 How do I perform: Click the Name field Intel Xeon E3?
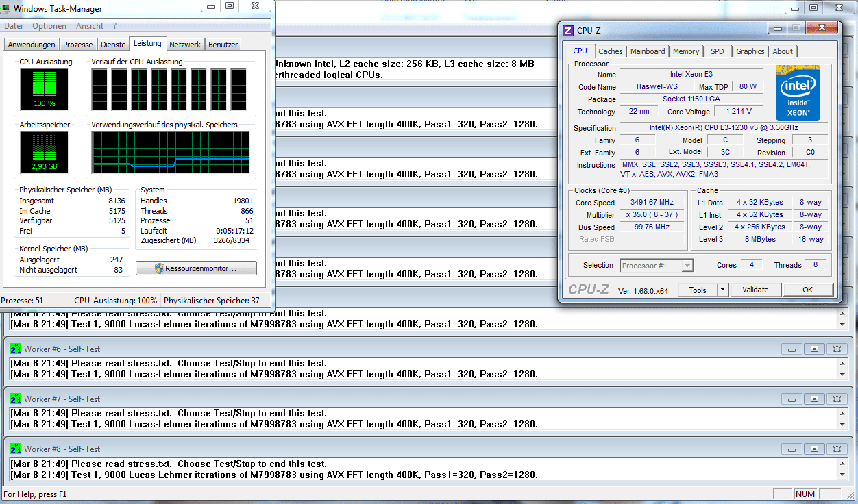click(691, 75)
